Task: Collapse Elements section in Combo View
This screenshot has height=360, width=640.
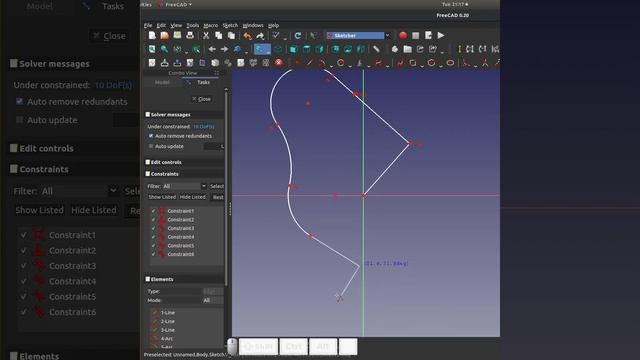Action: 148,279
